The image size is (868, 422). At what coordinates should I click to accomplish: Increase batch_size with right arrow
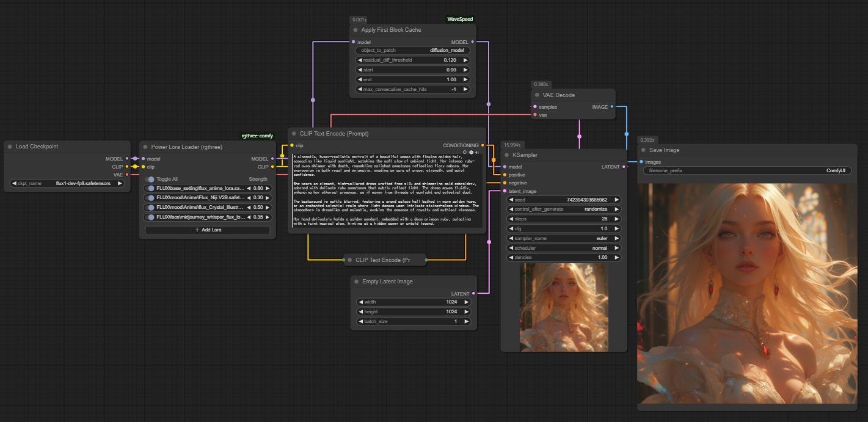[467, 321]
